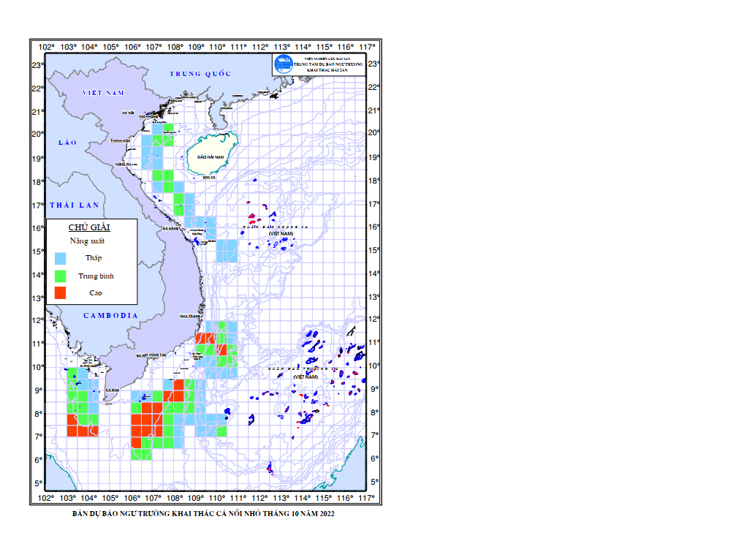Click the CÀ MAU label

113,390
